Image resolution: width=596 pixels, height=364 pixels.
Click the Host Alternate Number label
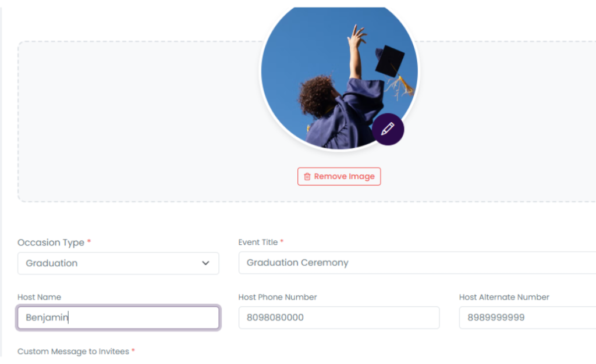click(x=504, y=297)
